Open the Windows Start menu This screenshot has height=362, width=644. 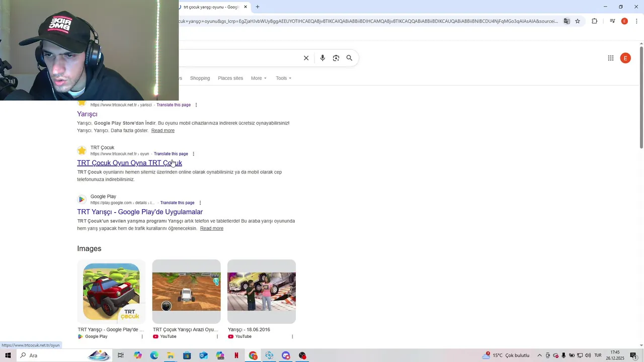click(8, 355)
